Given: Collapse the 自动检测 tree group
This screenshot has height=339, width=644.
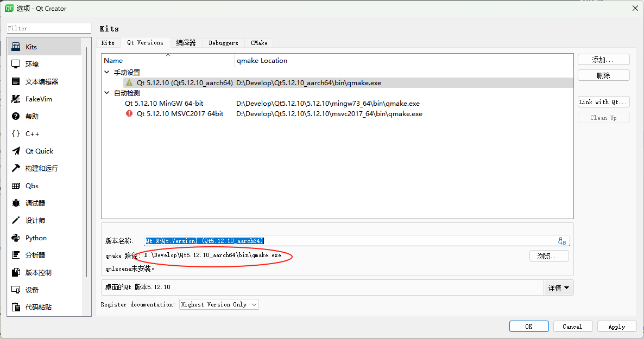Looking at the screenshot, I should [107, 93].
